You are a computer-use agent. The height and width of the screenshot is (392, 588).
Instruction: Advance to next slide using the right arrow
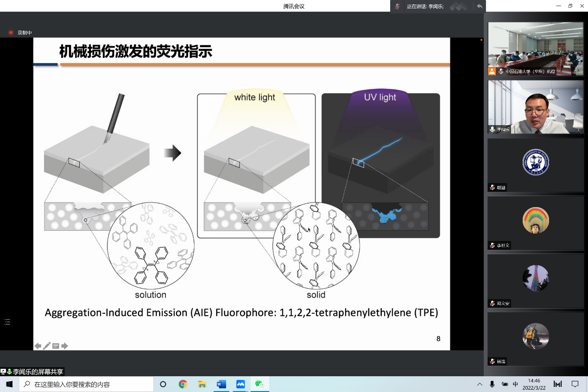(x=64, y=346)
